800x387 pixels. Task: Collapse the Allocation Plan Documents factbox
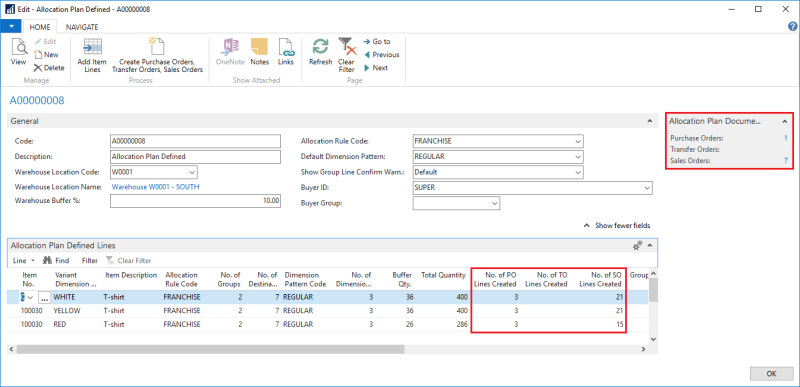785,121
